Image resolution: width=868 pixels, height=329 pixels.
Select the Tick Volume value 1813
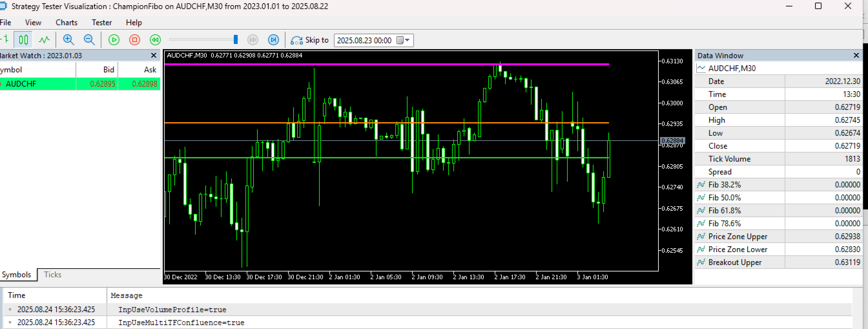[x=852, y=159]
